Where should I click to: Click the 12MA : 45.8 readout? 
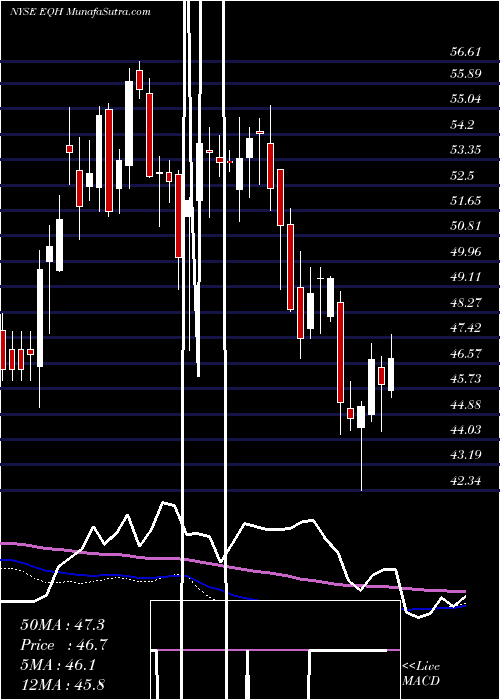62,685
